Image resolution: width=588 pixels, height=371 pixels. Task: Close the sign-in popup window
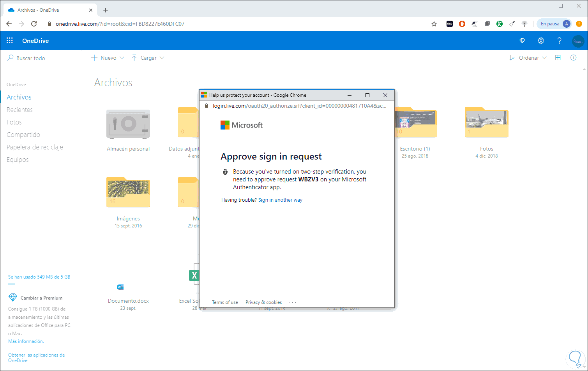[x=385, y=95]
